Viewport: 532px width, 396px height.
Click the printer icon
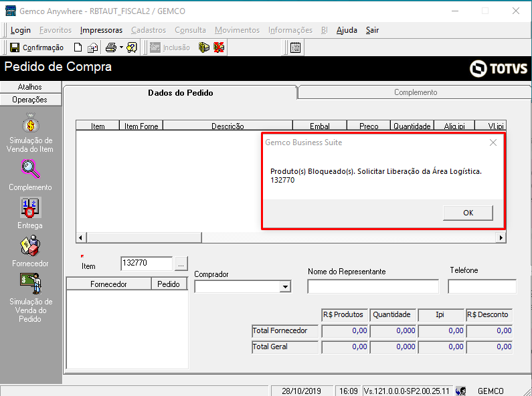pos(110,47)
